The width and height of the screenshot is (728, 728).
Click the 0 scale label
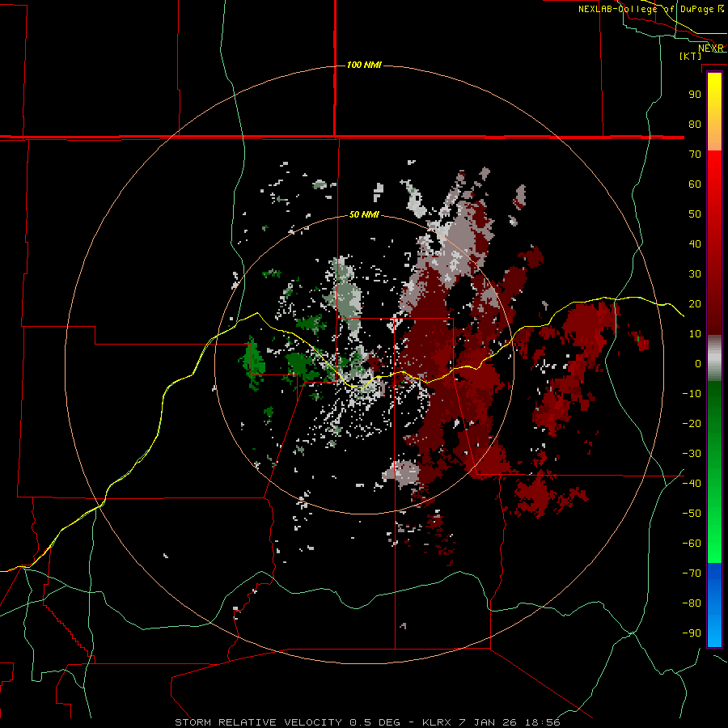698,363
